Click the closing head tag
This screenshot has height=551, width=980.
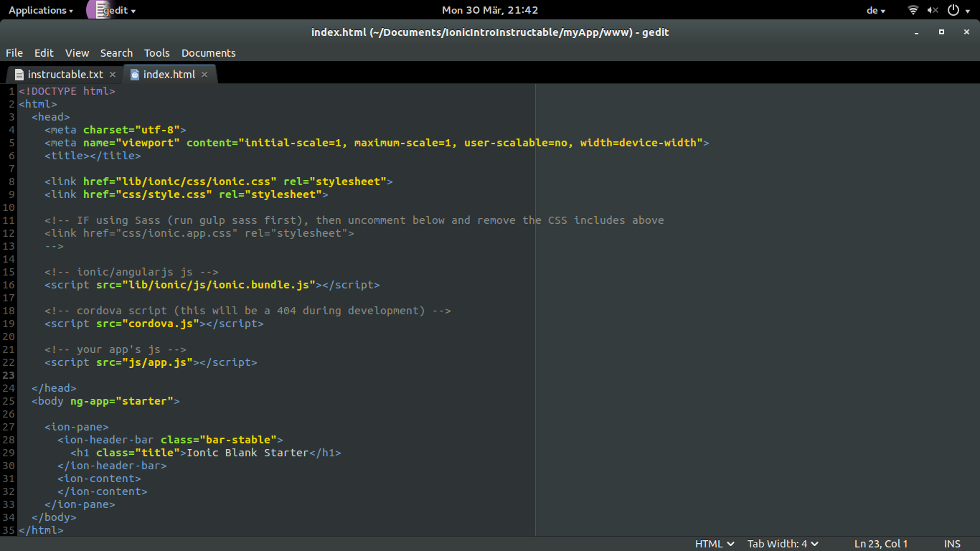(54, 388)
